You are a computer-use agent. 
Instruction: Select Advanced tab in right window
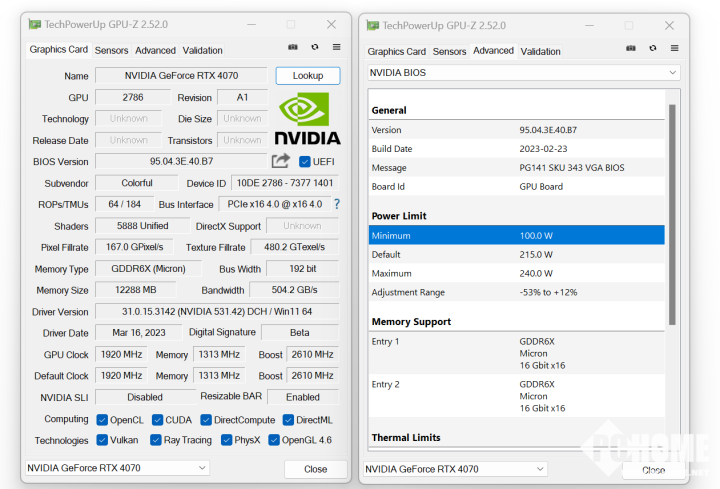[493, 51]
